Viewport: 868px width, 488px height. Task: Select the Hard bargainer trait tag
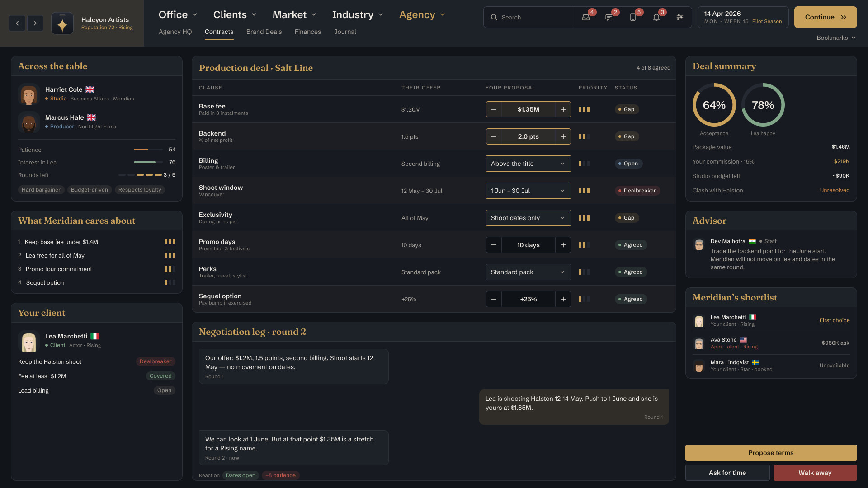41,190
